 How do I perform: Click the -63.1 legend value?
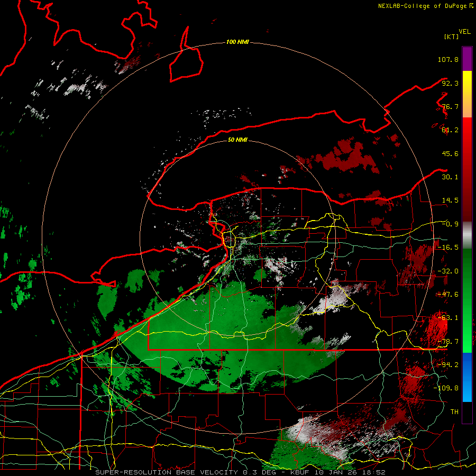pos(448,318)
